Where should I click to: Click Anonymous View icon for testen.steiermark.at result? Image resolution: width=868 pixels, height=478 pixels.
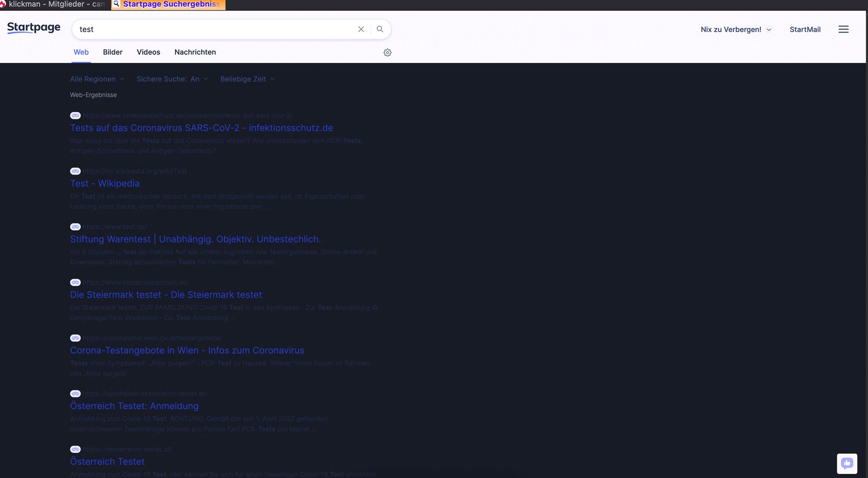point(76,283)
